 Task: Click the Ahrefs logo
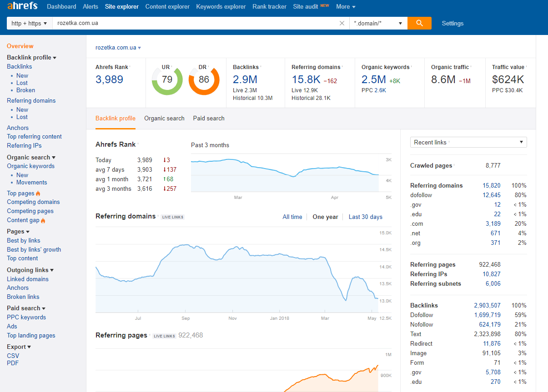(x=23, y=6)
